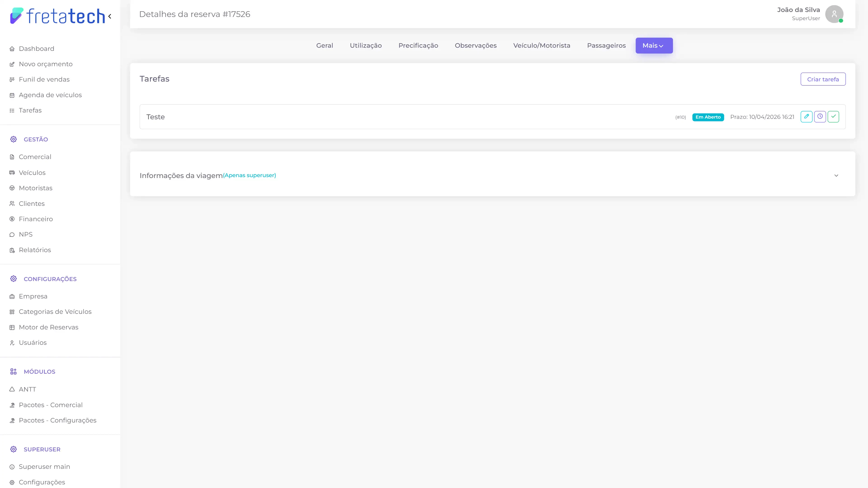Click the Empresa briefcase icon
Viewport: 868px width, 488px height.
click(12, 297)
